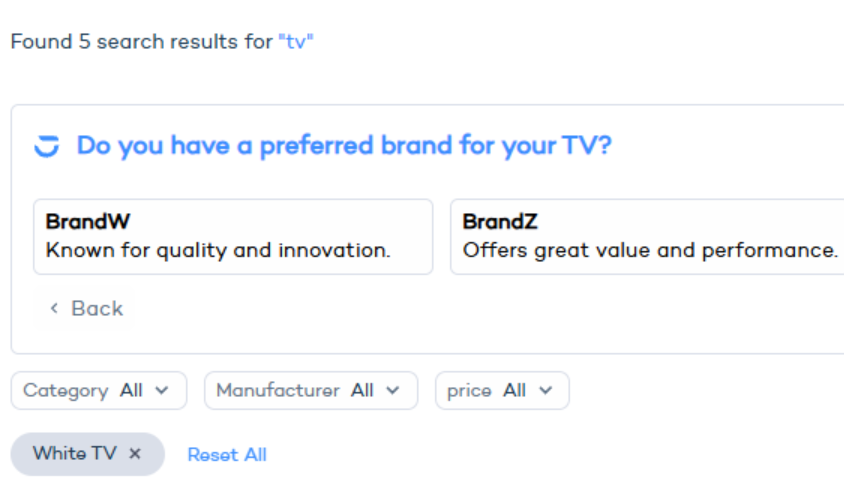
Task: Open the Category filter dropdown
Action: pos(98,391)
